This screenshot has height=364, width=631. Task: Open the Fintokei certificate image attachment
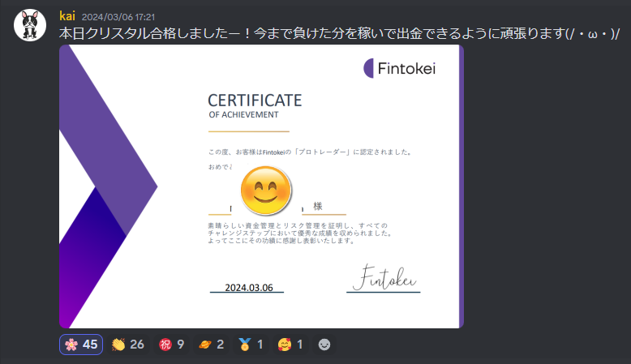pyautogui.click(x=262, y=186)
